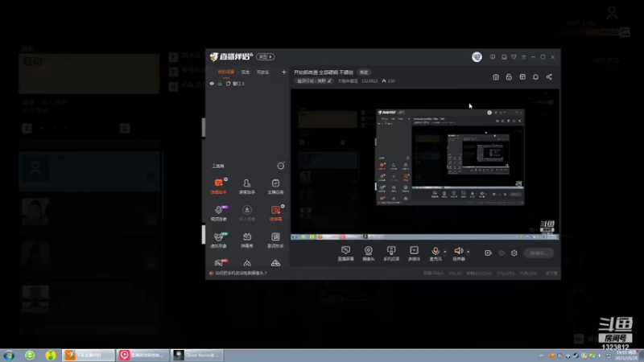The height and width of the screenshot is (362, 644).
Task: Switch to the pink icon taskbar window
Action: (142, 355)
